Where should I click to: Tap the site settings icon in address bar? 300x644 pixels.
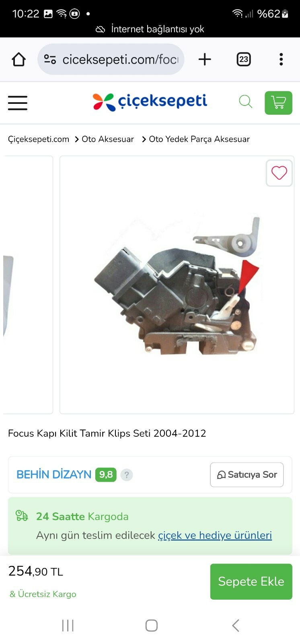tap(50, 60)
